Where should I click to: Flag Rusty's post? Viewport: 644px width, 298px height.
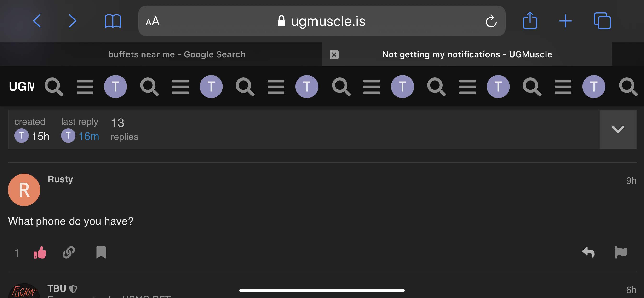click(621, 252)
